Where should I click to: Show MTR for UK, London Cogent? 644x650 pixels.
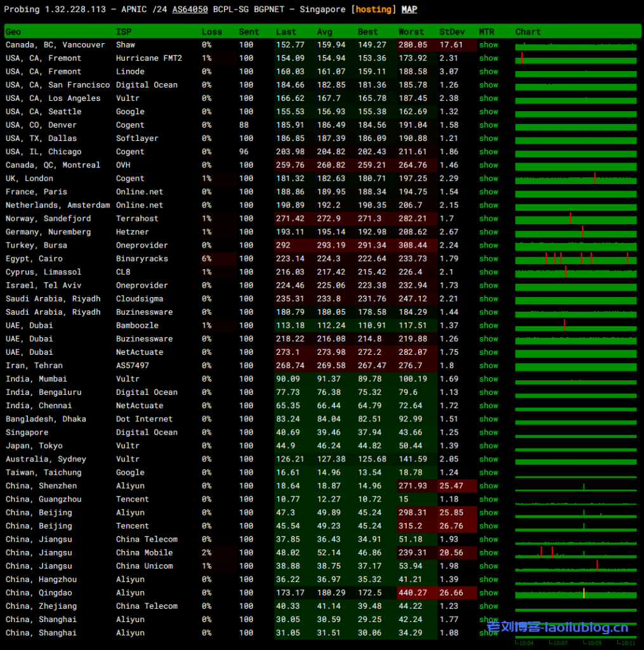click(489, 178)
